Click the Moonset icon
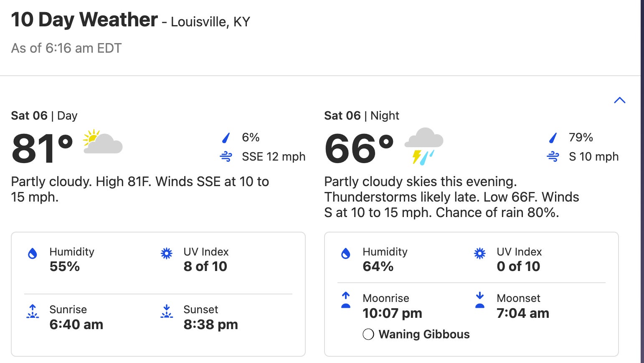This screenshot has height=363, width=644. tap(479, 300)
